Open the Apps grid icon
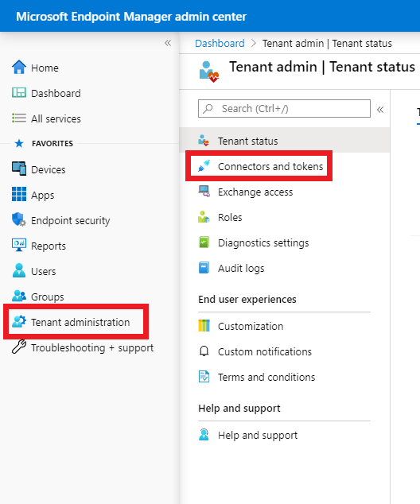Viewport: 420px width, 504px height. point(19,194)
